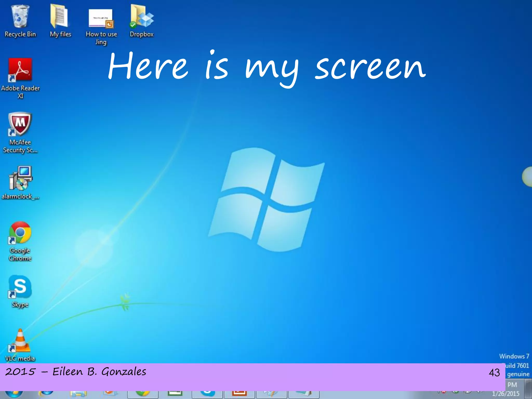Select the My files folder icon

click(60, 21)
